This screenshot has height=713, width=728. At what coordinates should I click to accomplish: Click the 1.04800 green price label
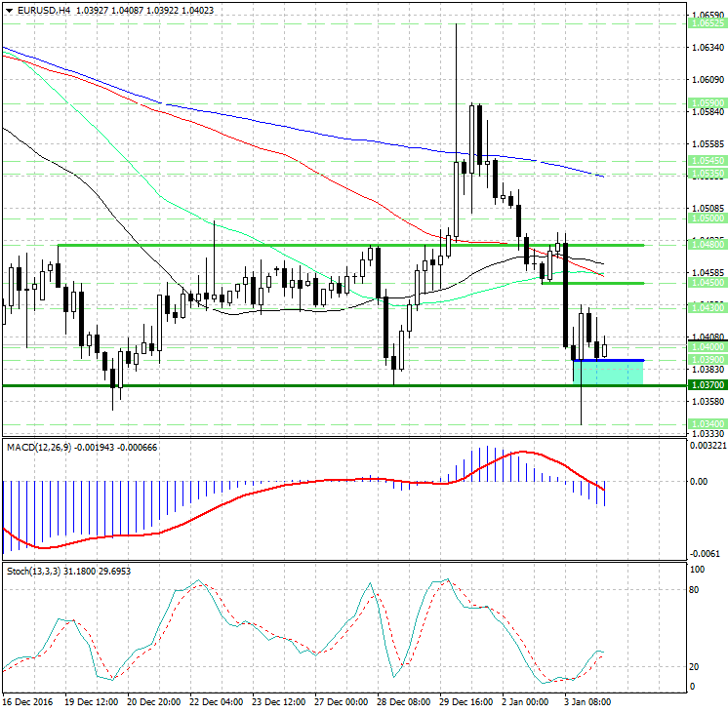point(706,246)
